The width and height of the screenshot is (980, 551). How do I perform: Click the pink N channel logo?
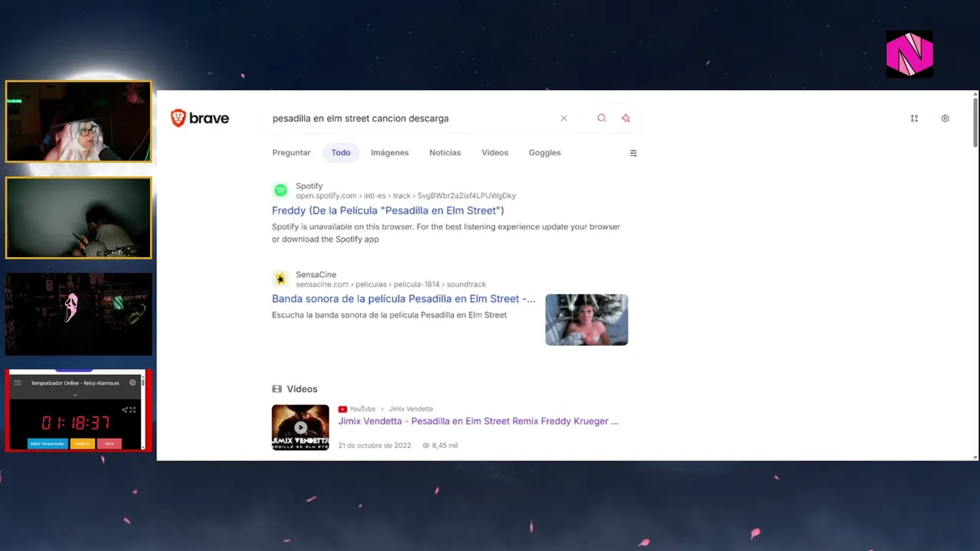click(910, 54)
